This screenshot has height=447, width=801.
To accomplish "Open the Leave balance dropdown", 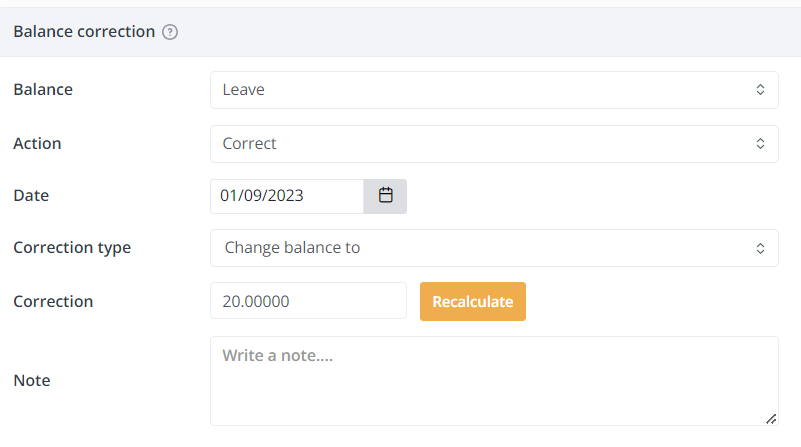I will (494, 90).
